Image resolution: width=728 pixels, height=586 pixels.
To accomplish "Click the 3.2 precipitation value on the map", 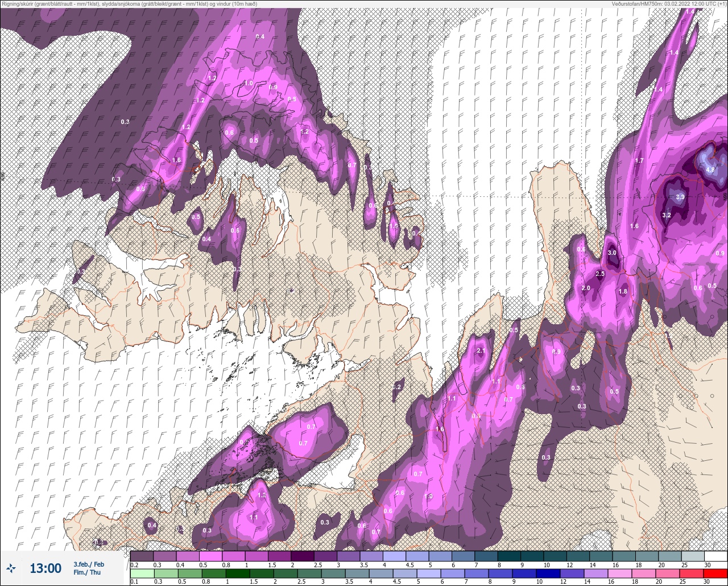I will (667, 216).
